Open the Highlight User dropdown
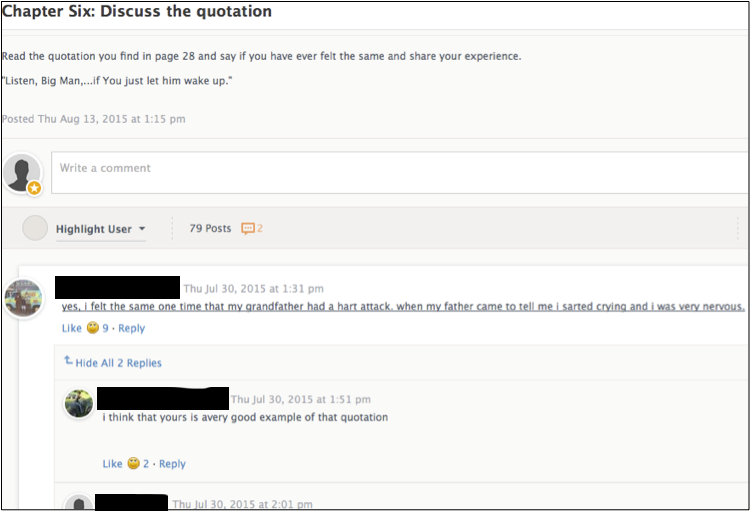Image resolution: width=750 pixels, height=511 pixels. 100,229
